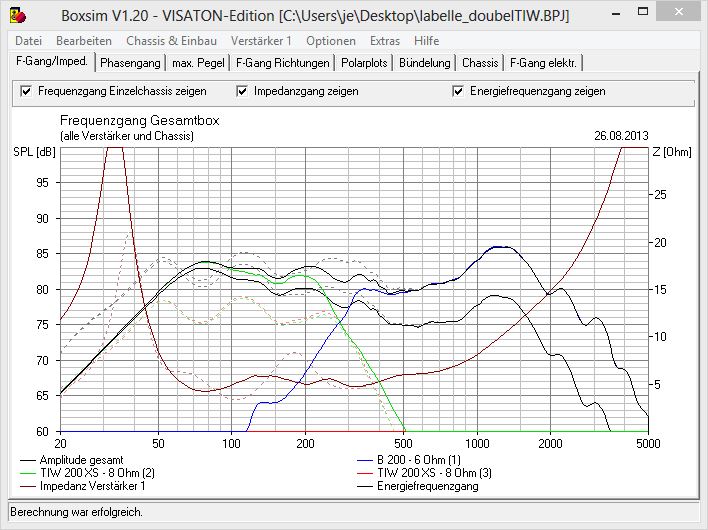Screen dimensions: 708x530
Task: Click the TIW 200 XS - 8 Ohm (3) legend
Action: (x=424, y=473)
